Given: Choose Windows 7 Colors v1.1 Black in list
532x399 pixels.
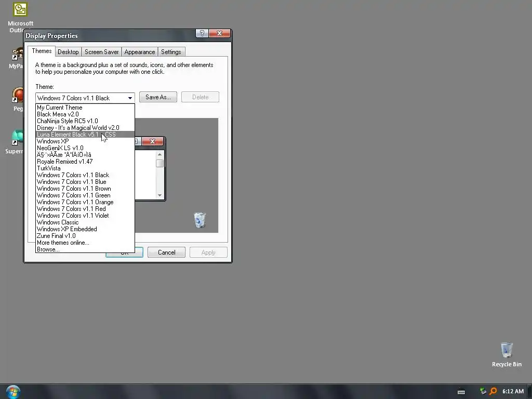Looking at the screenshot, I should 85,175.
